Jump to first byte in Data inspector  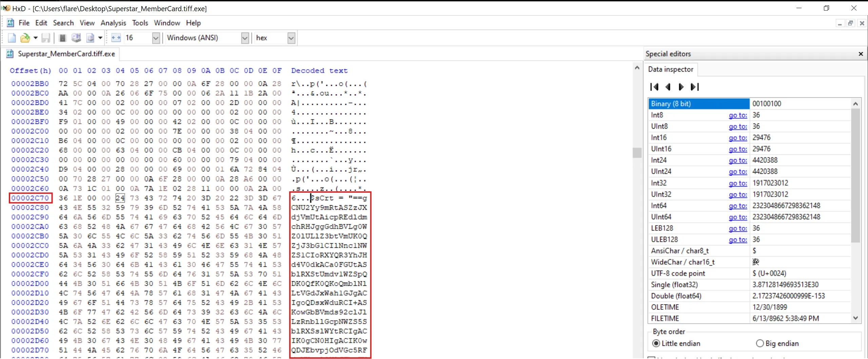pyautogui.click(x=654, y=87)
